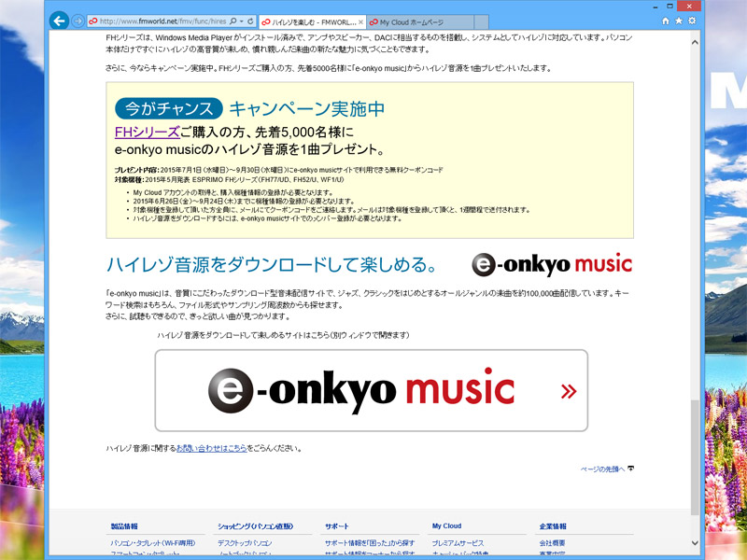Click the browser back arrow button
Screen dimensions: 747x560
pos(60,21)
